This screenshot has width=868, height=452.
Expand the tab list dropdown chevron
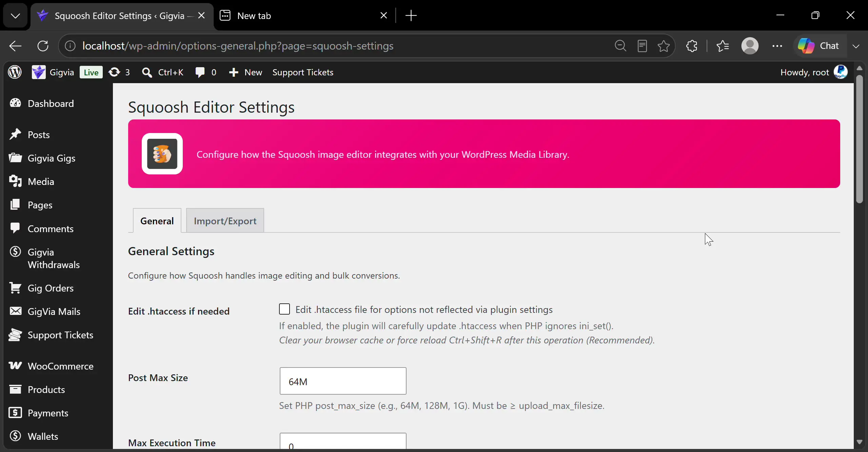[x=15, y=16]
